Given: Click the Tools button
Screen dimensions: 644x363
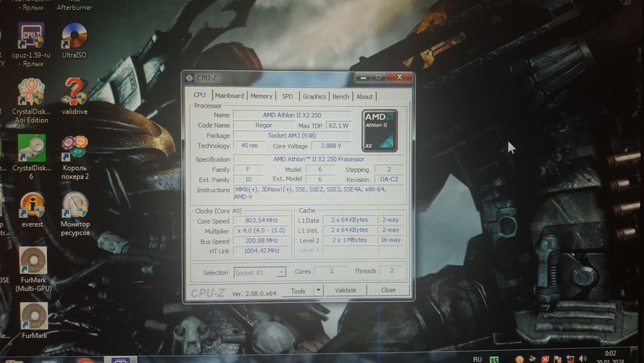Looking at the screenshot, I should click(x=298, y=291).
